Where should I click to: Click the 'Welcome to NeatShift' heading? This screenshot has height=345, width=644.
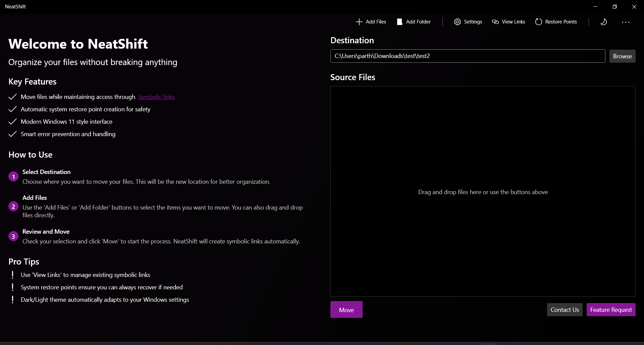click(78, 44)
